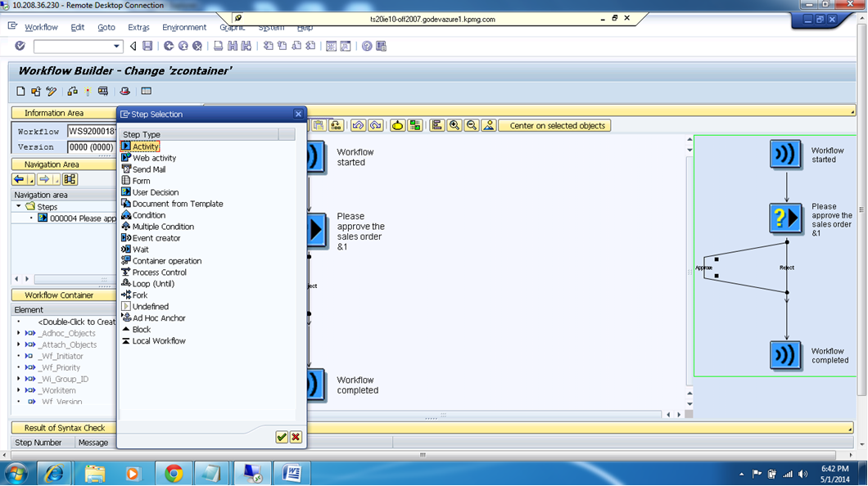This screenshot has height=486, width=868.
Task: Open the Environment menu
Action: click(x=184, y=27)
